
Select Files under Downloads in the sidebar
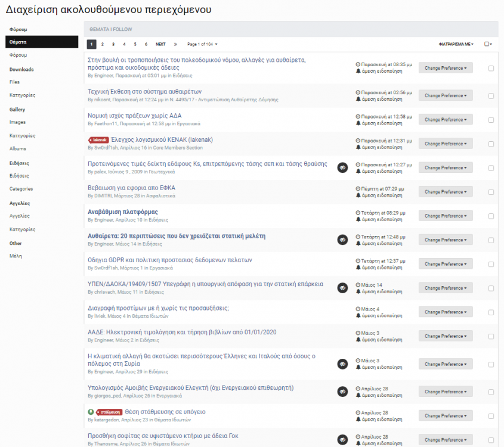tap(14, 82)
